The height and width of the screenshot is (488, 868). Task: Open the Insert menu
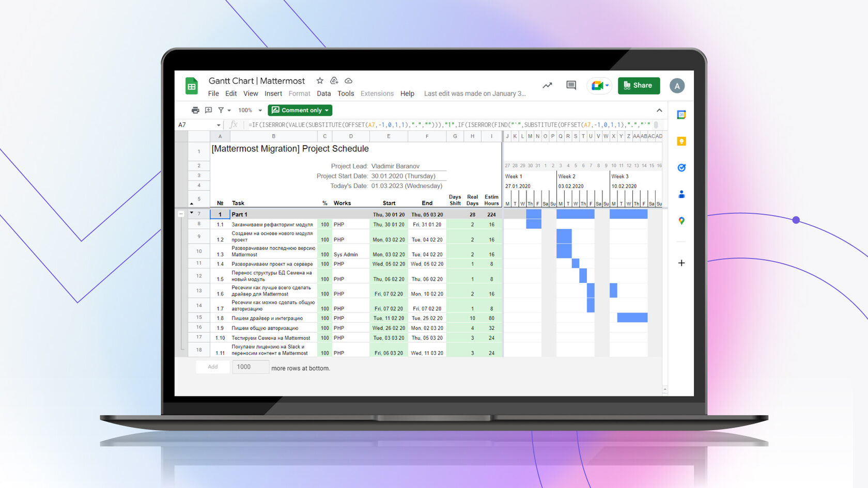click(273, 93)
